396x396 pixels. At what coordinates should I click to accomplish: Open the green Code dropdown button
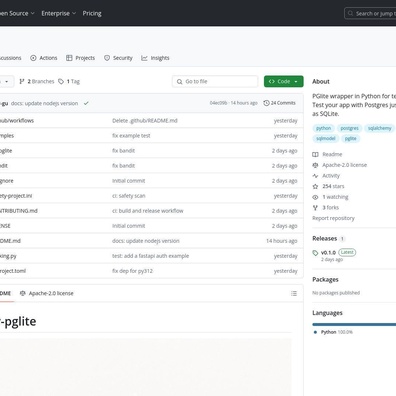pyautogui.click(x=284, y=81)
